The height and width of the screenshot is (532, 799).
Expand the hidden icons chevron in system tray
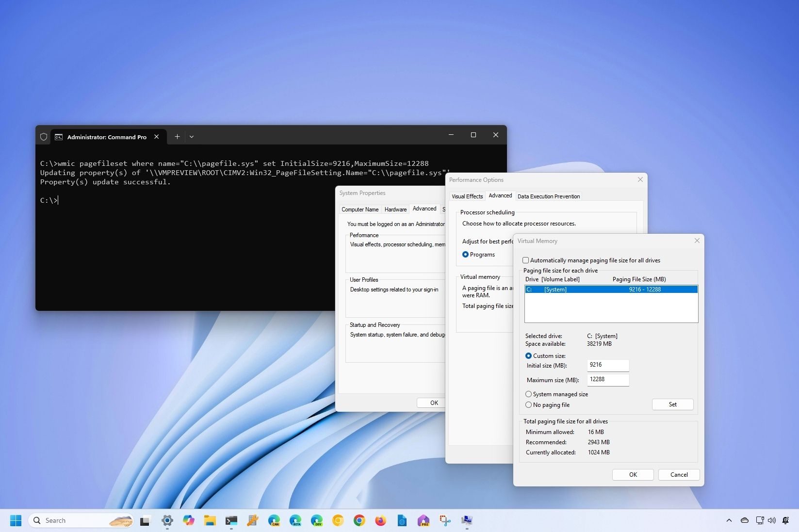pos(729,520)
